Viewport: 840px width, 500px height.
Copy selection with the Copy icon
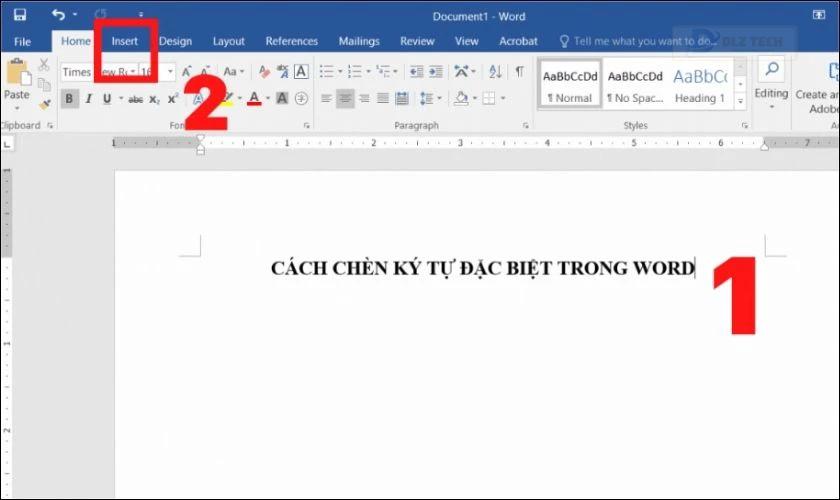tap(44, 84)
